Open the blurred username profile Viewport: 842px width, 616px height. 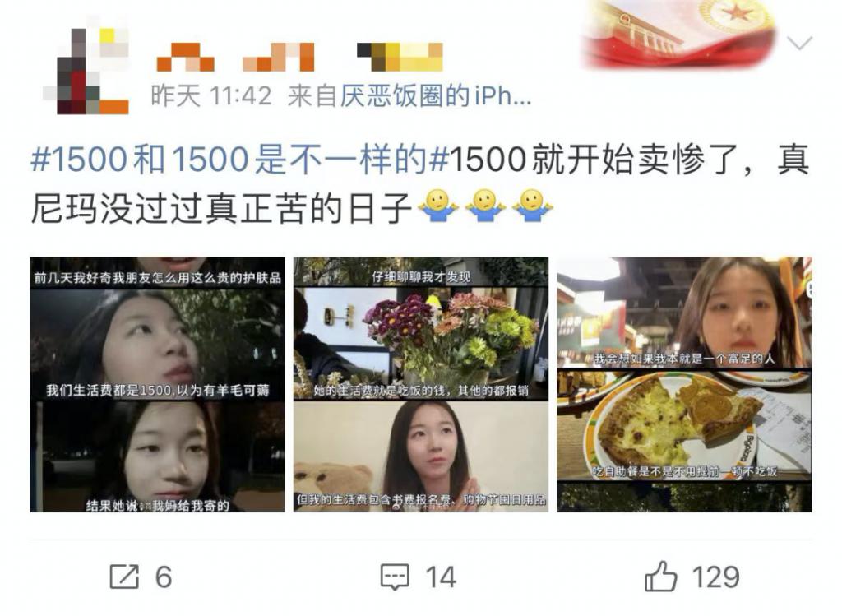click(299, 57)
